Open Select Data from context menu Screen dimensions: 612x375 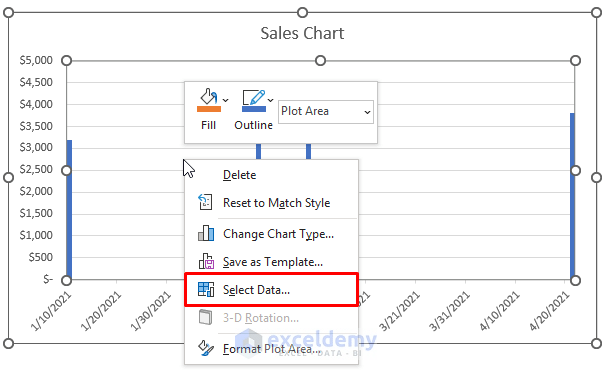click(271, 290)
